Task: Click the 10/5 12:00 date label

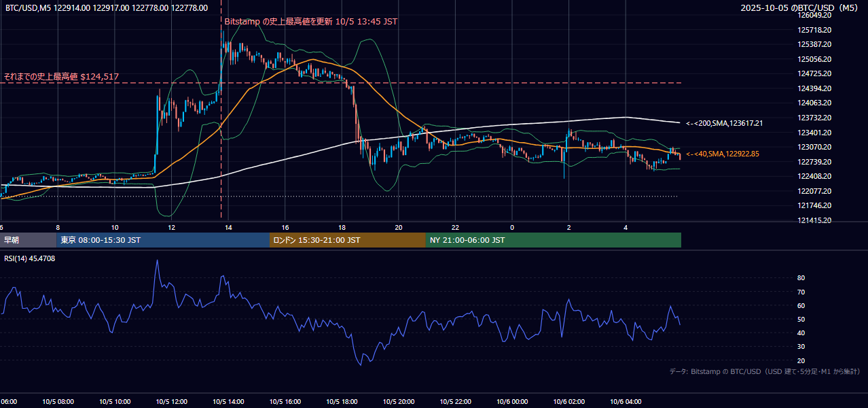Action: coord(171,402)
